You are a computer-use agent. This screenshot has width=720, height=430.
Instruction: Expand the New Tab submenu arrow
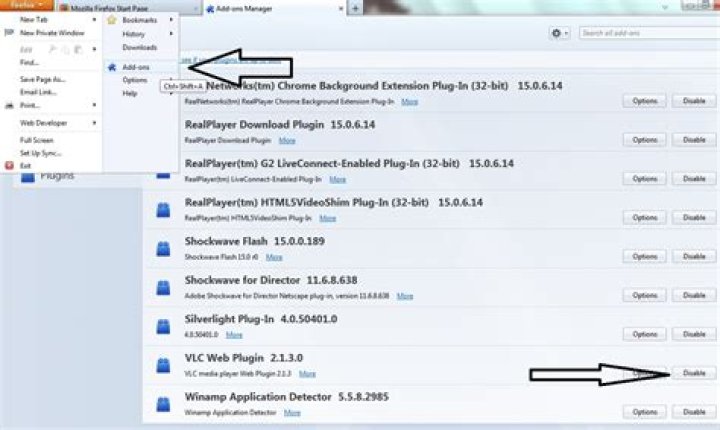coord(94,19)
